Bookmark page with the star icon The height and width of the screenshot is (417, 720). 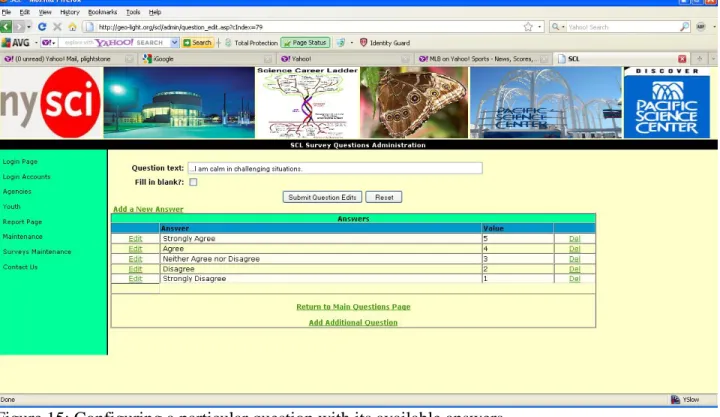point(528,27)
